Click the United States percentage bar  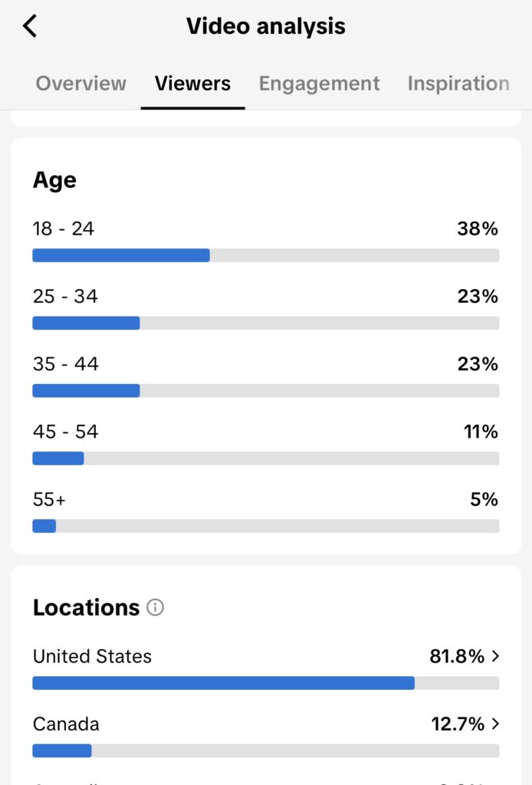(265, 683)
